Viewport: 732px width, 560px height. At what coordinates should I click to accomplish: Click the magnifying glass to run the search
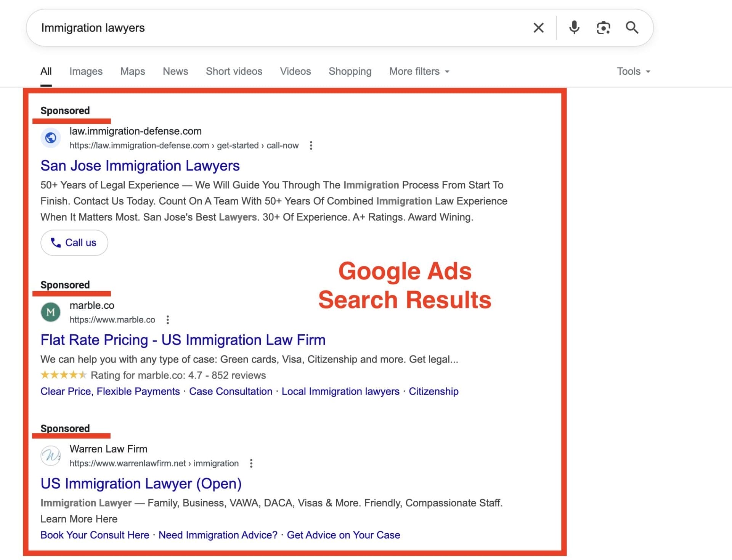pyautogui.click(x=632, y=27)
